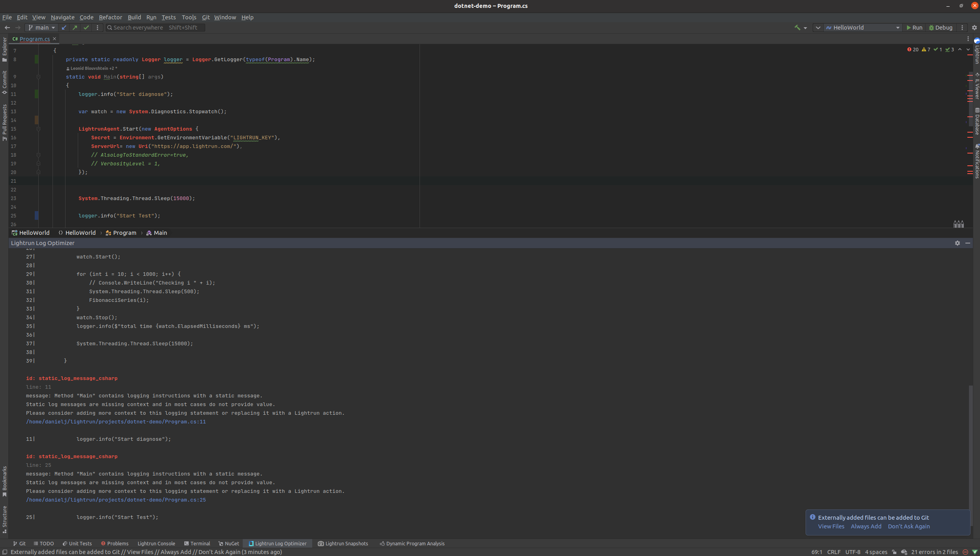Click the Debug bug button

point(941,28)
